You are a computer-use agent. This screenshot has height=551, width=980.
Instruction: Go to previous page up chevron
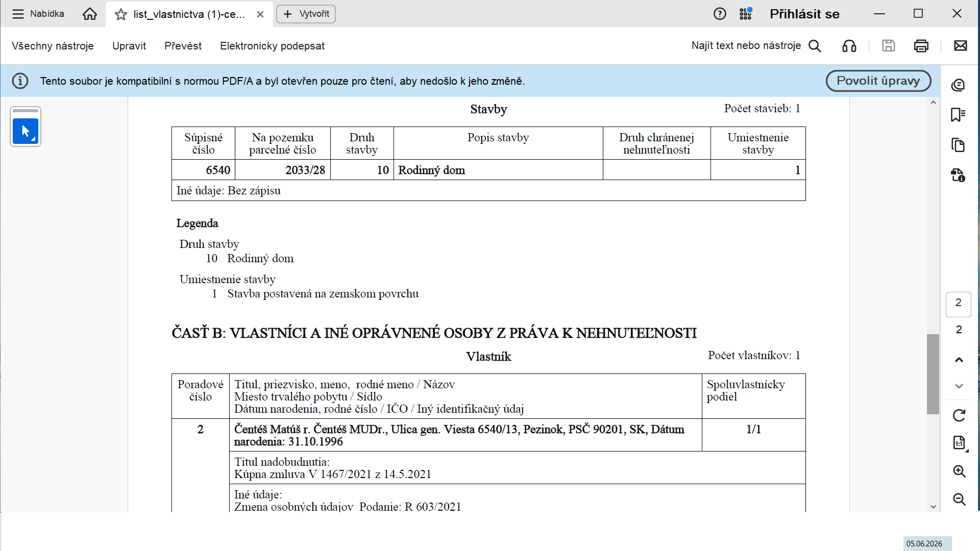[959, 360]
